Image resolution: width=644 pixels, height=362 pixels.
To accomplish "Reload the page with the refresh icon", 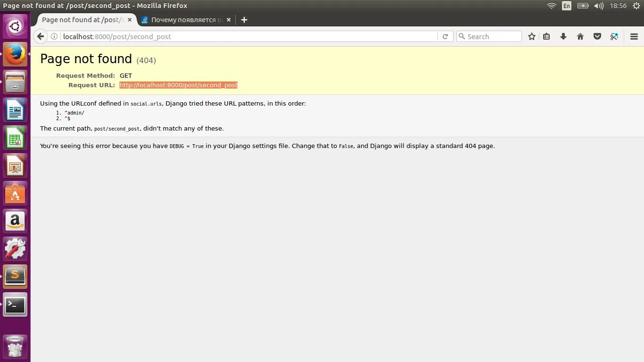I will pyautogui.click(x=445, y=36).
